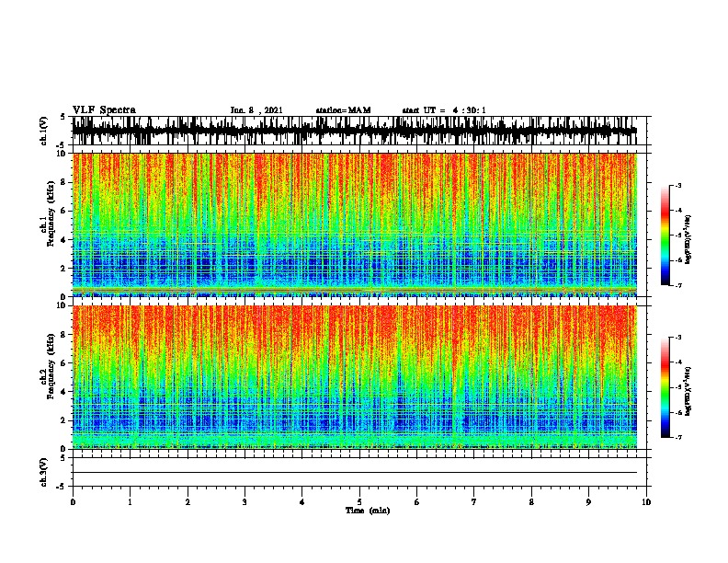728x563 pixels.
Task: Click the "10" frequency tick on ch.1 axis
Action: 63,154
